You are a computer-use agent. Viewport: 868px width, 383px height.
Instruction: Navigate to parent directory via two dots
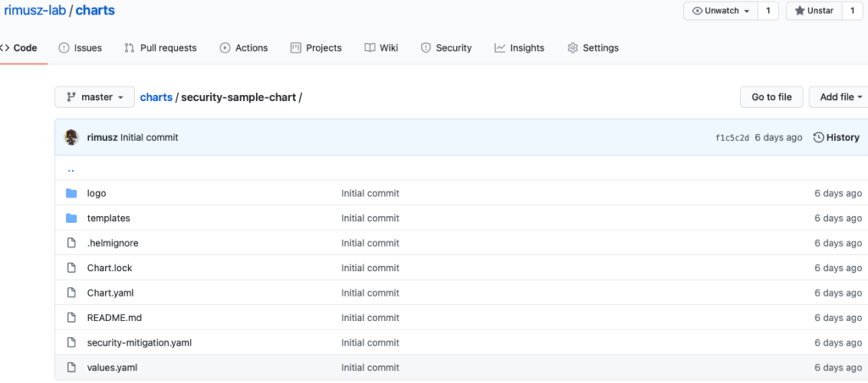pos(70,169)
